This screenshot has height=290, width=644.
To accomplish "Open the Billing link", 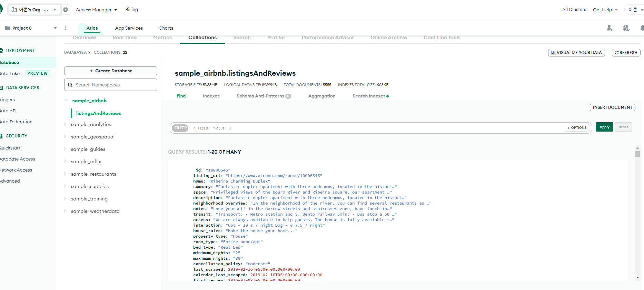I will click(x=131, y=10).
